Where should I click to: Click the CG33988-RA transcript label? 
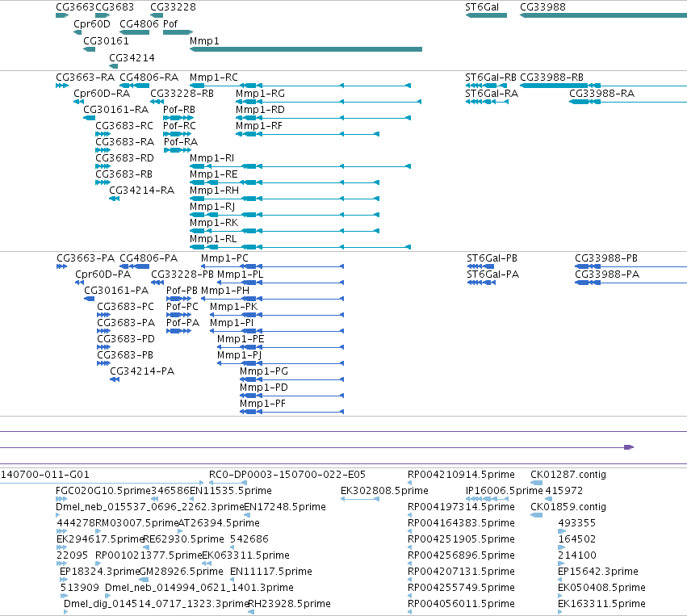click(601, 94)
